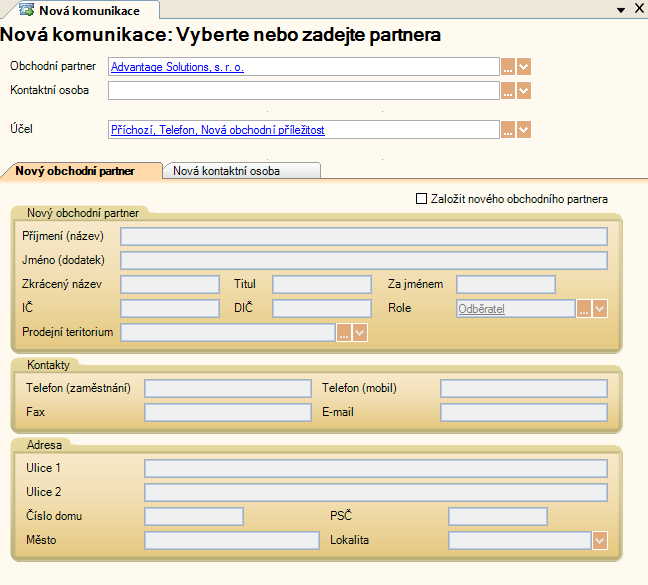Close the Nová komunikace window
The image size is (648, 585).
coord(639,9)
